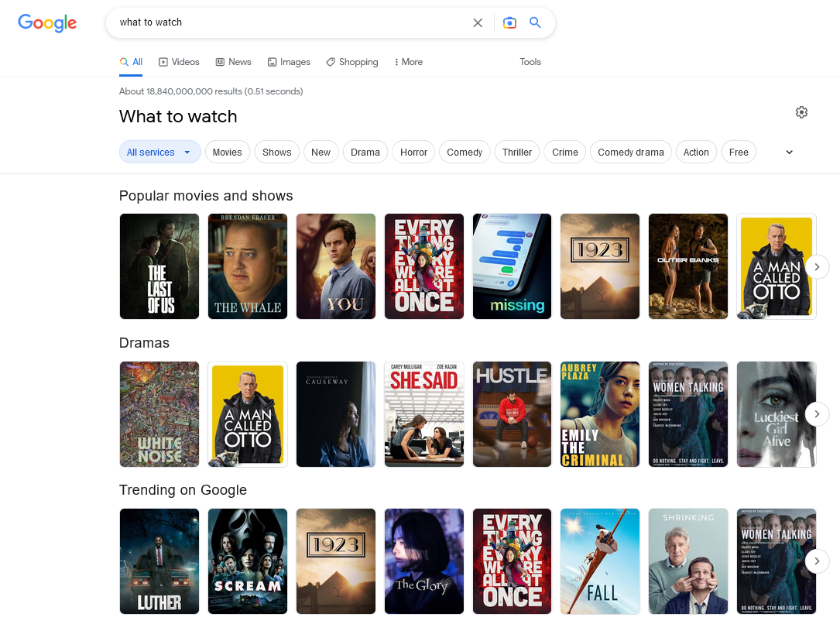Toggle the Comedy filter chip
This screenshot has height=631, width=840.
click(465, 152)
